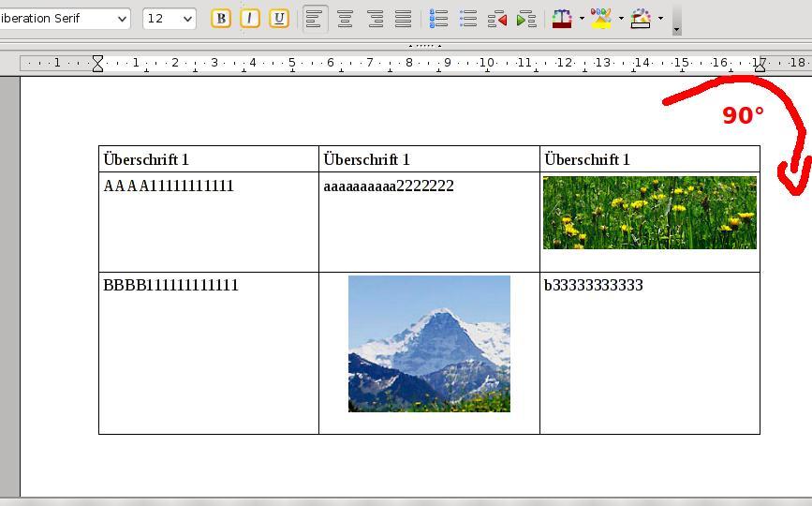The image size is (812, 506).
Task: Decrease paragraph indent
Action: (497, 19)
